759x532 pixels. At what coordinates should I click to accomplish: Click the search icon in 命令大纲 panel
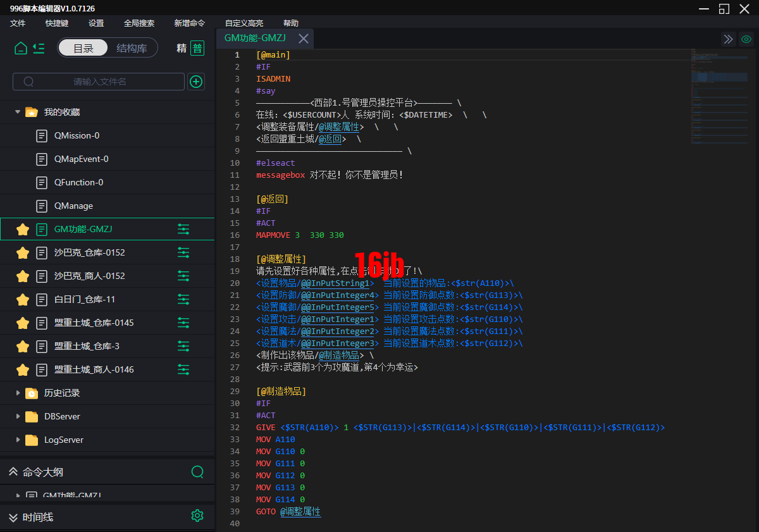point(197,472)
